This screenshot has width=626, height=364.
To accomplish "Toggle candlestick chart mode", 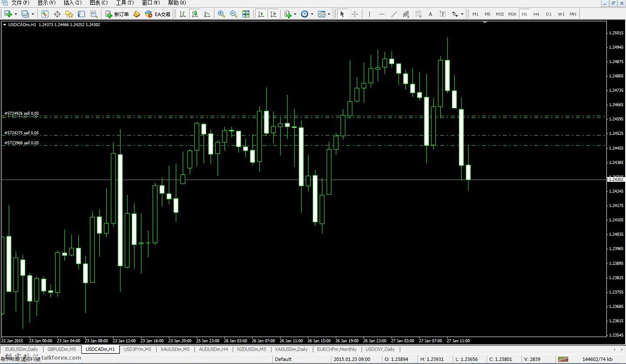I will tap(195, 14).
